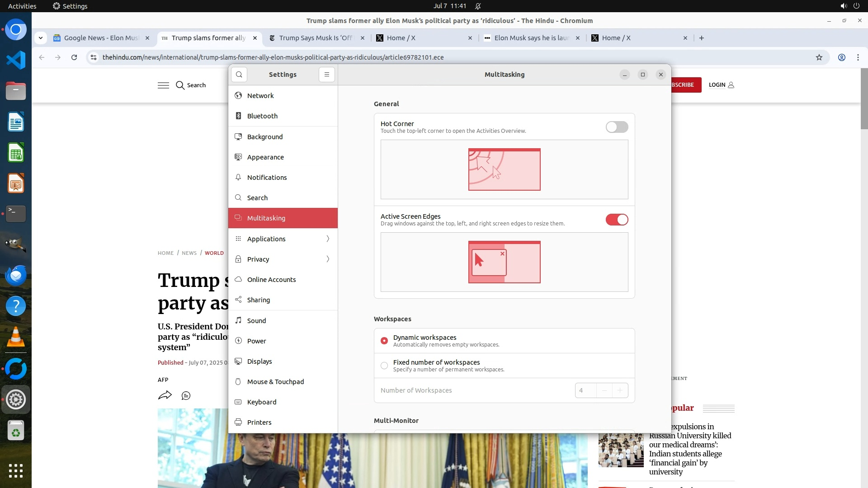Open the Settings hamburger menu icon
Image resolution: width=868 pixels, height=488 pixels.
326,75
